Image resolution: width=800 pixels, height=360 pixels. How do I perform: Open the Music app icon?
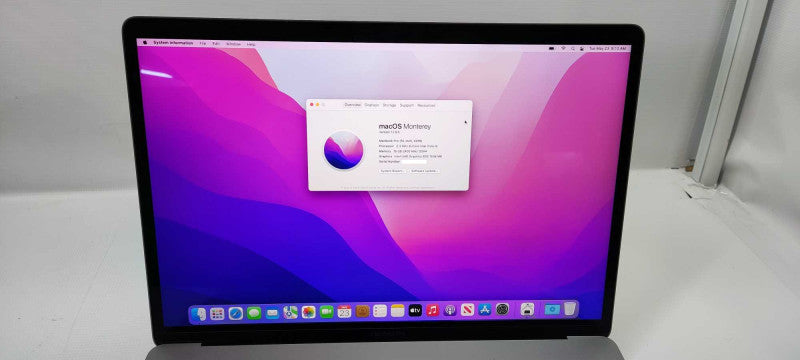(x=433, y=310)
